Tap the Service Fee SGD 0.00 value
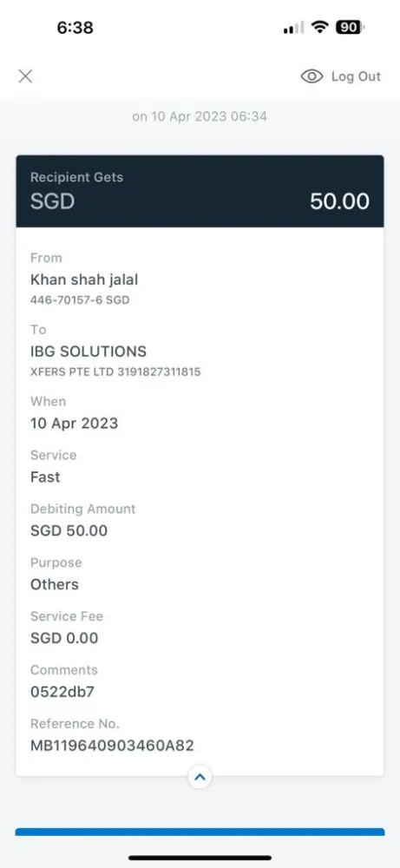The height and width of the screenshot is (868, 400). 64,638
